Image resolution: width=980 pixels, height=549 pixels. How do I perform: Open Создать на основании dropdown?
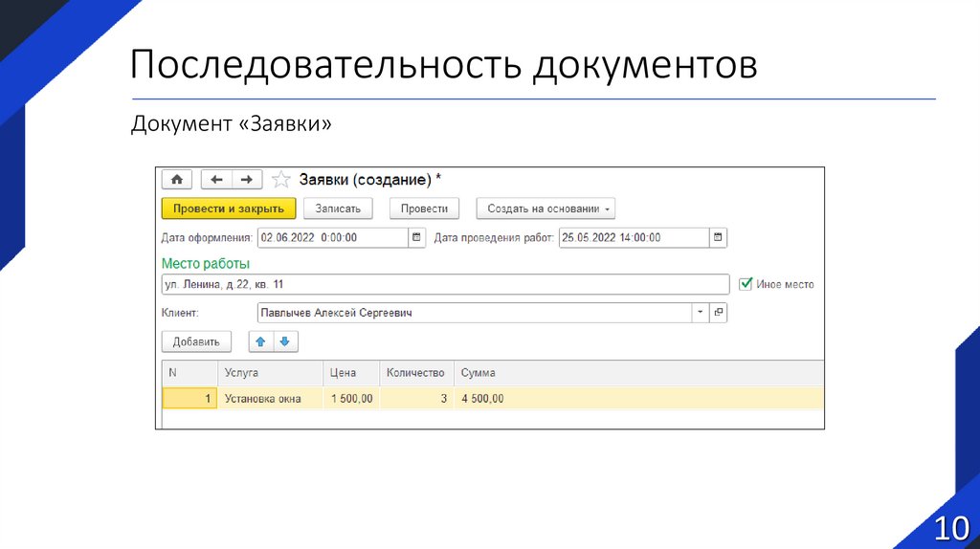click(546, 209)
